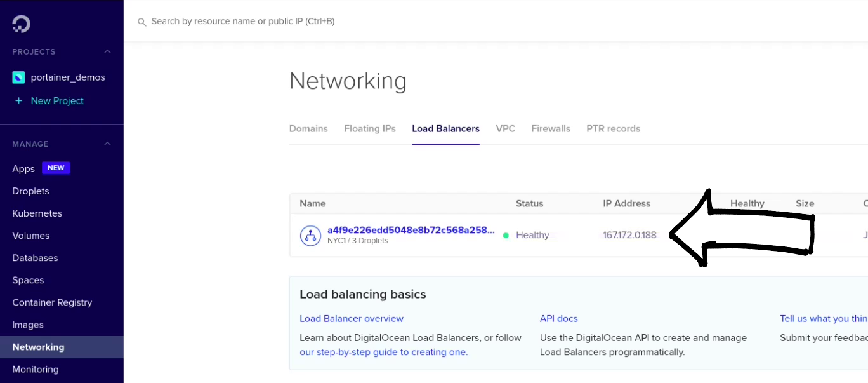The height and width of the screenshot is (383, 868).
Task: Click New Project in the sidebar
Action: [57, 101]
